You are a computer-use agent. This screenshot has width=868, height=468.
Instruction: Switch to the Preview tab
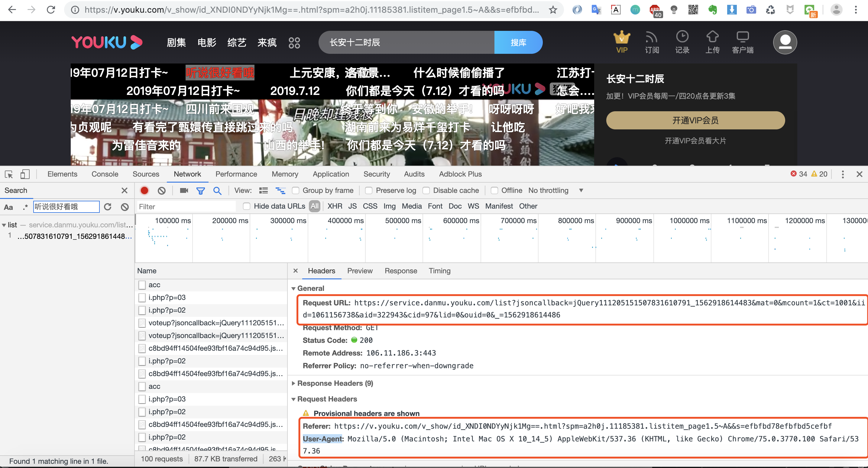tap(360, 271)
